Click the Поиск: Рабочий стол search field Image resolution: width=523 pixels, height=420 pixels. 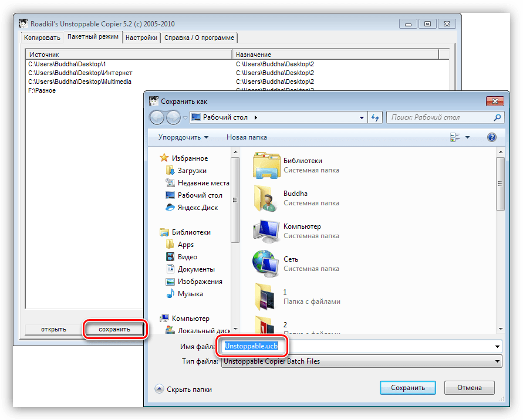tap(446, 117)
